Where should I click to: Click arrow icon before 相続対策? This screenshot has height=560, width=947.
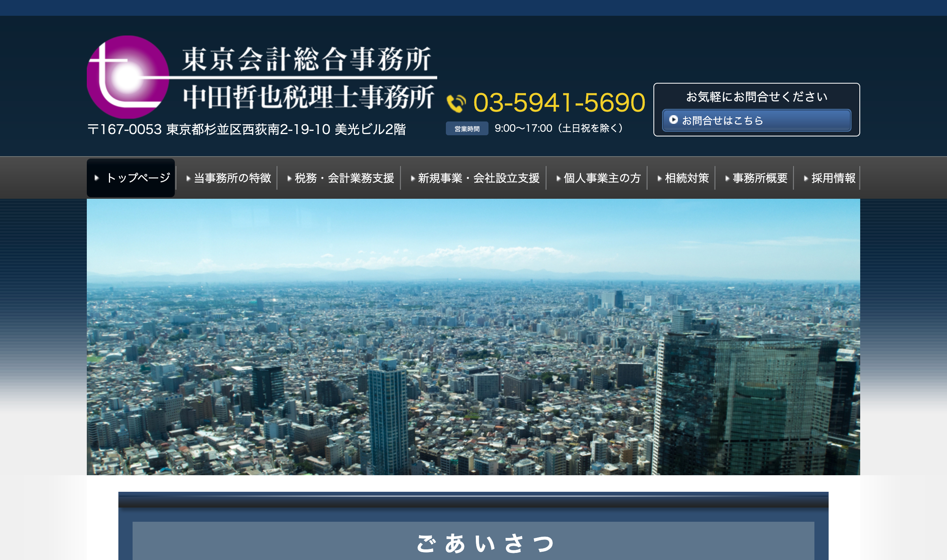tap(659, 179)
